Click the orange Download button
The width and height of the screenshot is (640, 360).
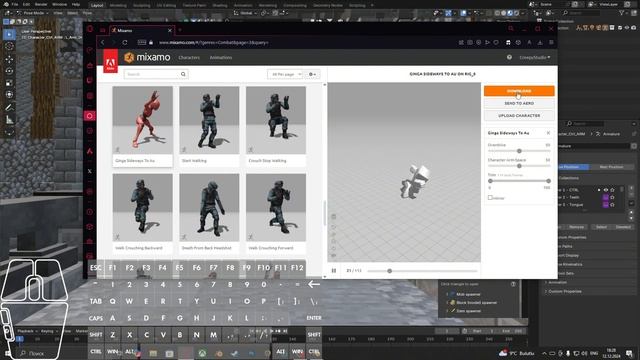519,91
